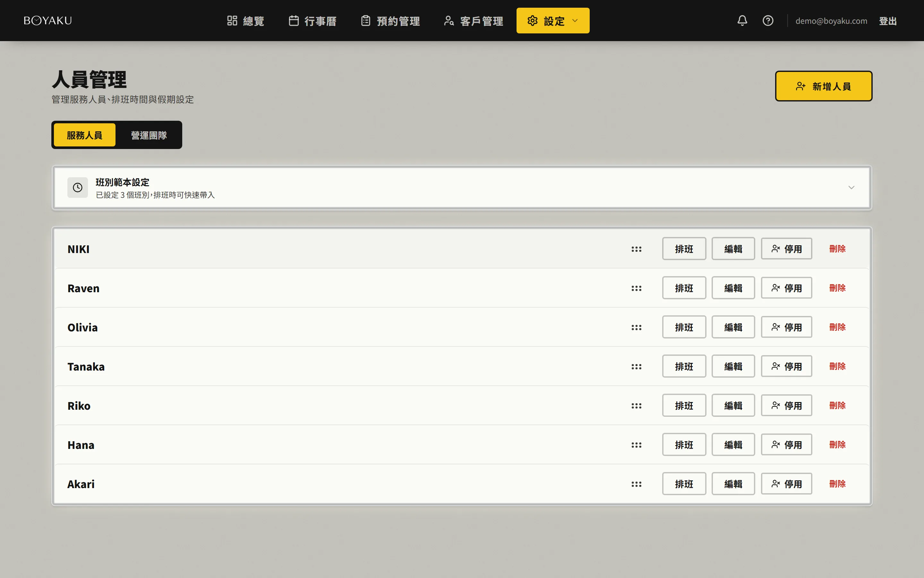Click the drag handle for Olivia
The image size is (924, 578).
pos(636,328)
